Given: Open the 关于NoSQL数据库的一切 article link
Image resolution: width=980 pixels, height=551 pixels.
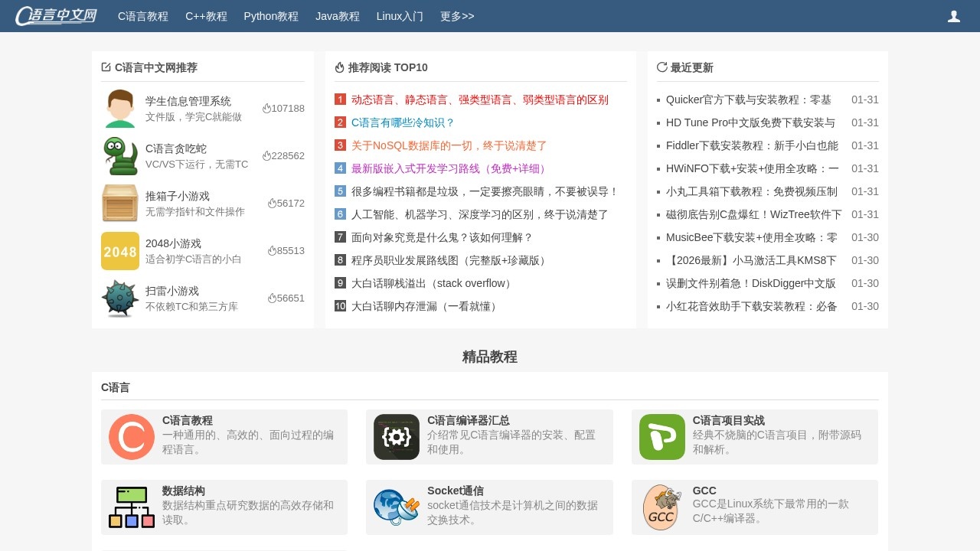Looking at the screenshot, I should (x=449, y=145).
